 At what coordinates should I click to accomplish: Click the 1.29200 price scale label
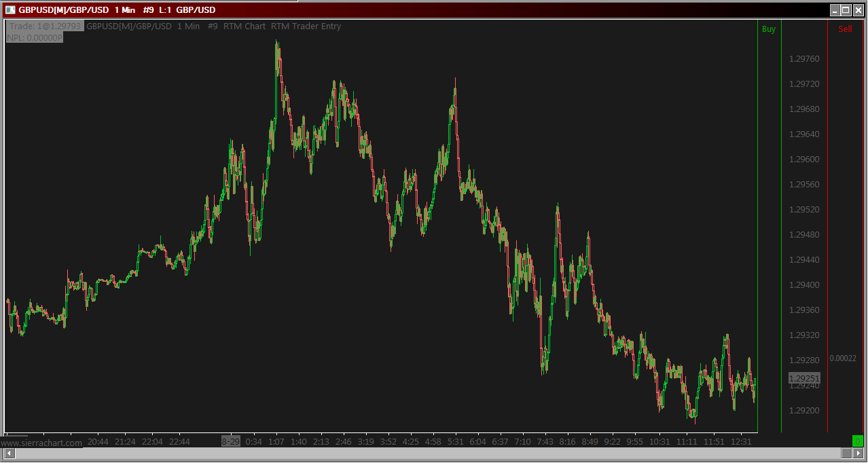click(804, 411)
